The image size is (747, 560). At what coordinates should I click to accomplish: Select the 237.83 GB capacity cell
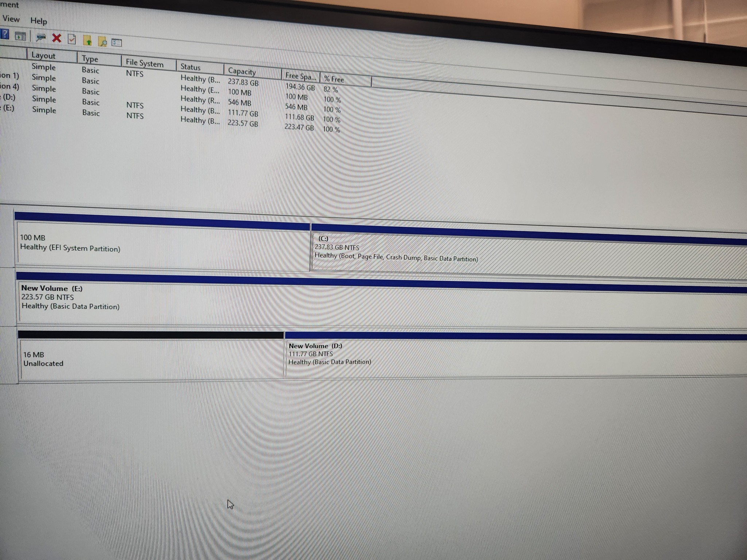(243, 82)
